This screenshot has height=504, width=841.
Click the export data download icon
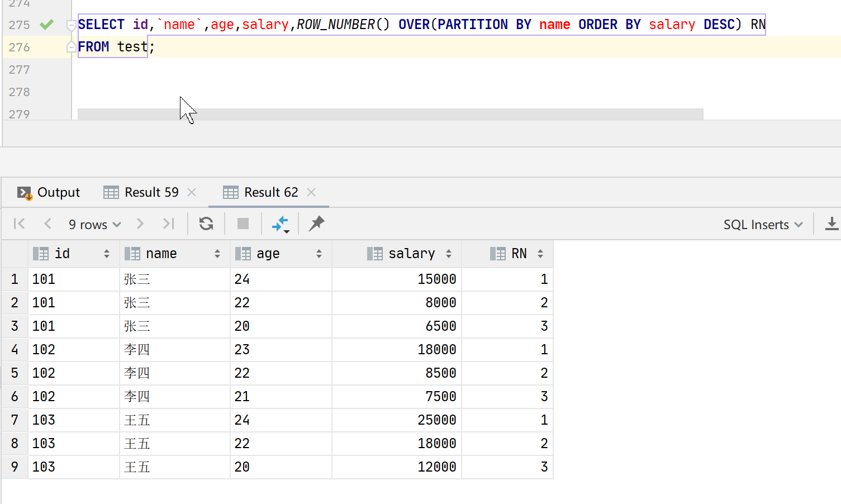[832, 224]
